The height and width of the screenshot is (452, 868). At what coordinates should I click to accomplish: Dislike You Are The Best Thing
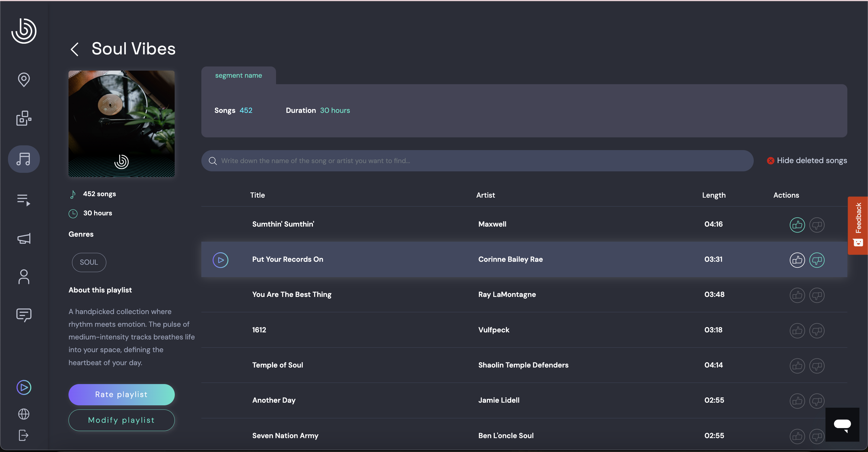click(x=817, y=295)
